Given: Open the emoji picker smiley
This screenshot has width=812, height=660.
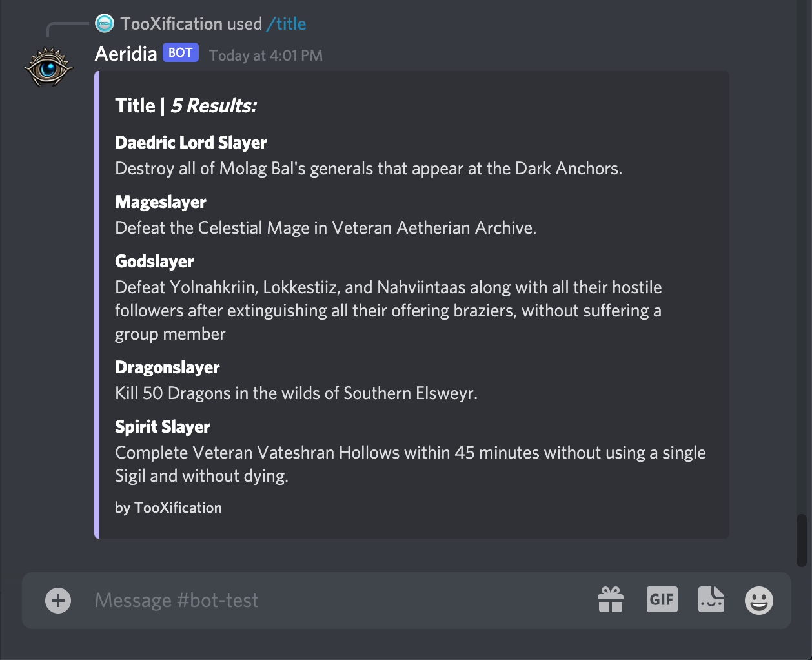Looking at the screenshot, I should point(759,601).
